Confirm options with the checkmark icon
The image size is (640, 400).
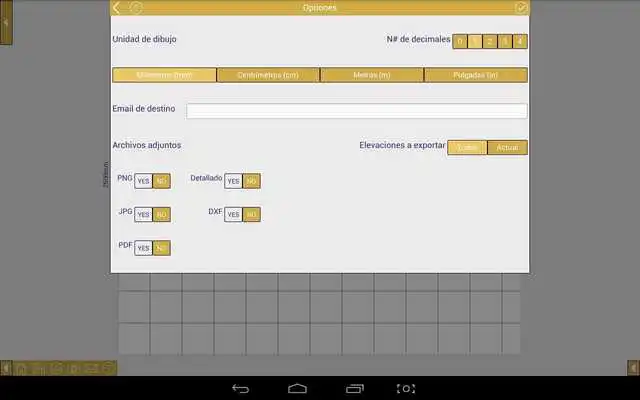point(520,8)
